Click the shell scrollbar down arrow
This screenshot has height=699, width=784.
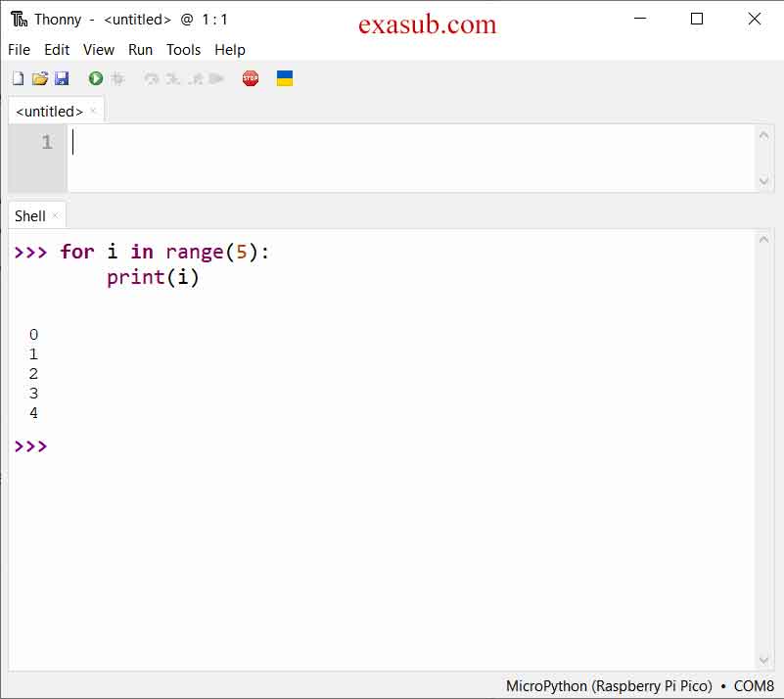coord(764,659)
